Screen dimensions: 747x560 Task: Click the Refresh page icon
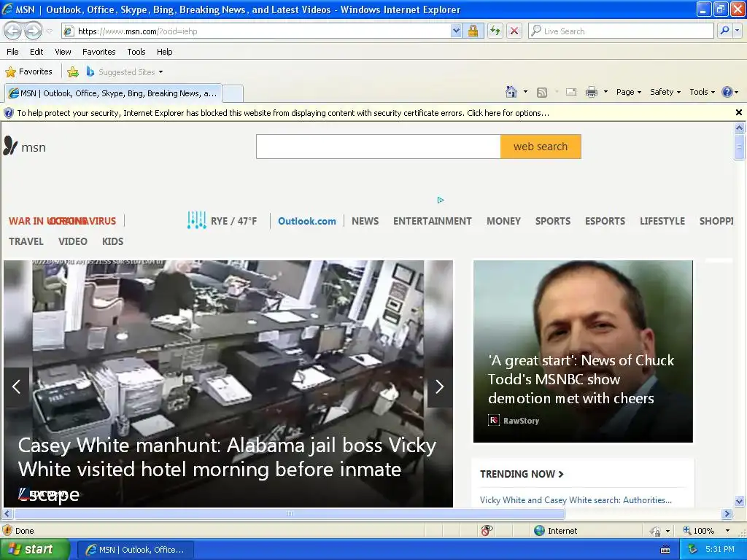[495, 31]
